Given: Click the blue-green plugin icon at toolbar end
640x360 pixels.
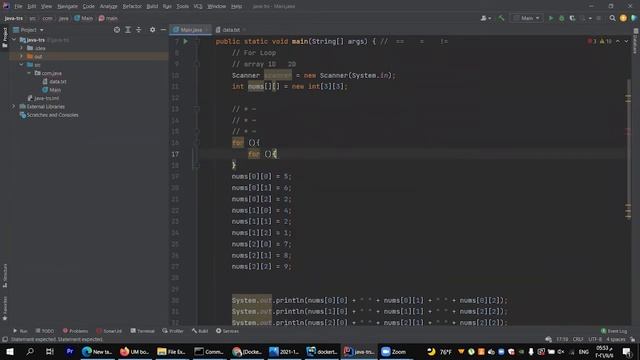Looking at the screenshot, I should [x=634, y=18].
